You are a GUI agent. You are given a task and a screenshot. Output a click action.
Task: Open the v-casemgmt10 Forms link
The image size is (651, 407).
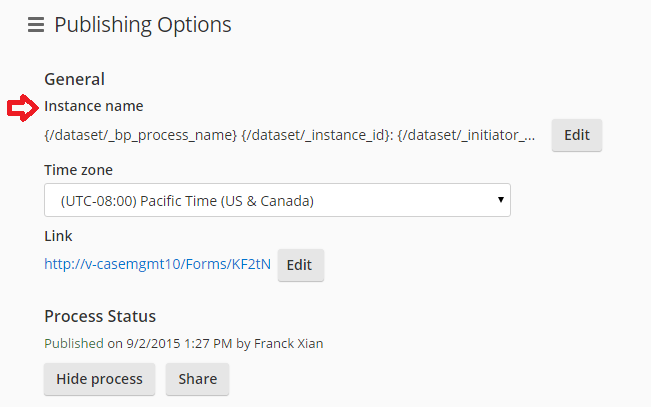[158, 264]
